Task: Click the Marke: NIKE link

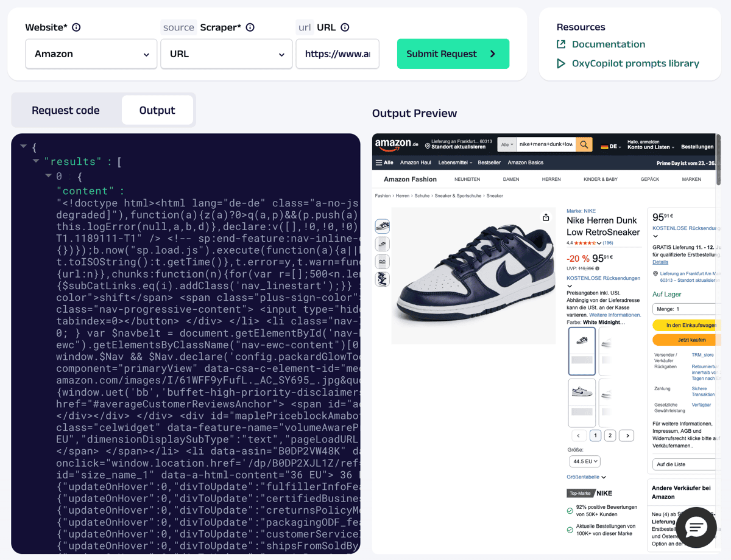Action: click(x=581, y=211)
